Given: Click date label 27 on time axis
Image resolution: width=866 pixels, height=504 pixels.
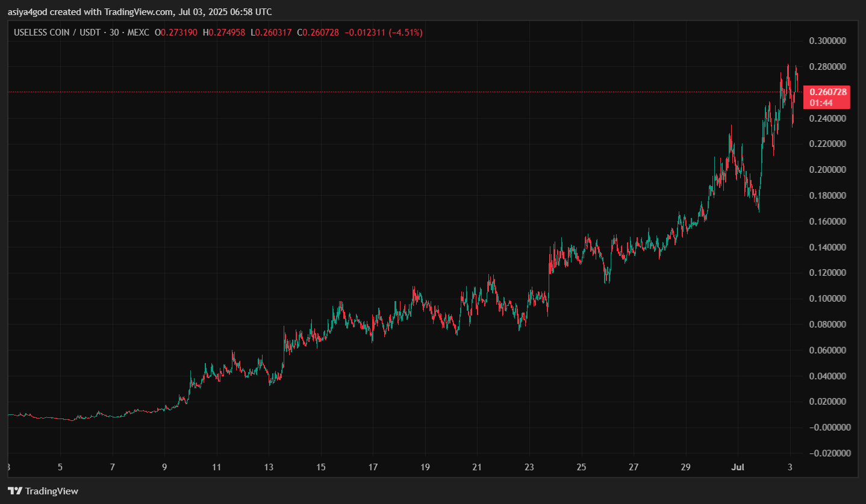Looking at the screenshot, I should tap(634, 467).
